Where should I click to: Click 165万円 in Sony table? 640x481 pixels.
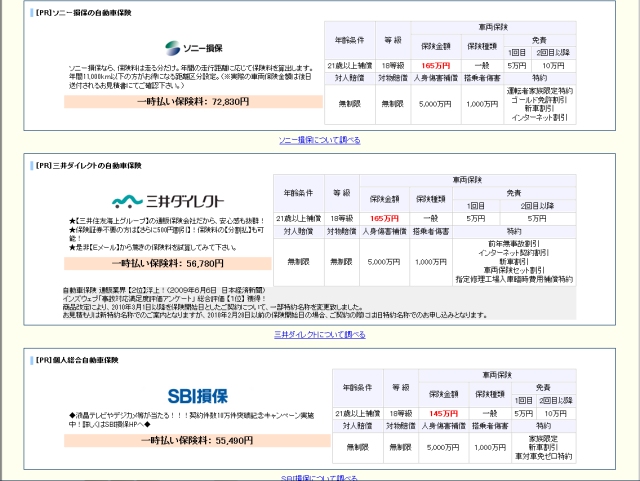pyautogui.click(x=436, y=66)
